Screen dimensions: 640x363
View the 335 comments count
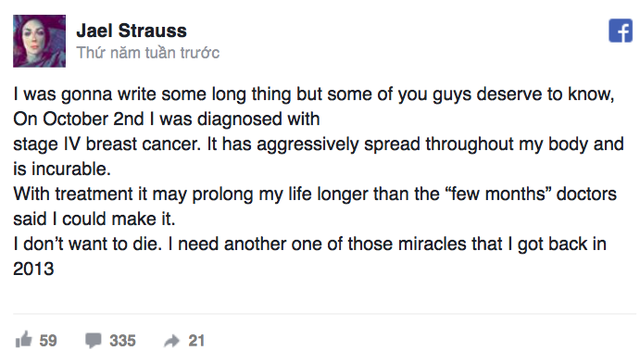point(122,341)
